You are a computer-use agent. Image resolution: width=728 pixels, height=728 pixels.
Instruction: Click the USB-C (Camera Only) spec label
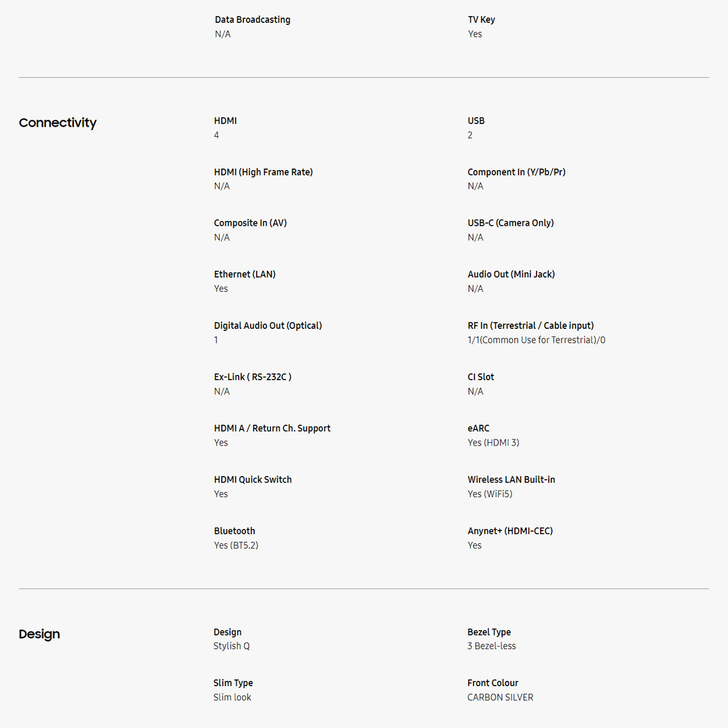pyautogui.click(x=510, y=223)
